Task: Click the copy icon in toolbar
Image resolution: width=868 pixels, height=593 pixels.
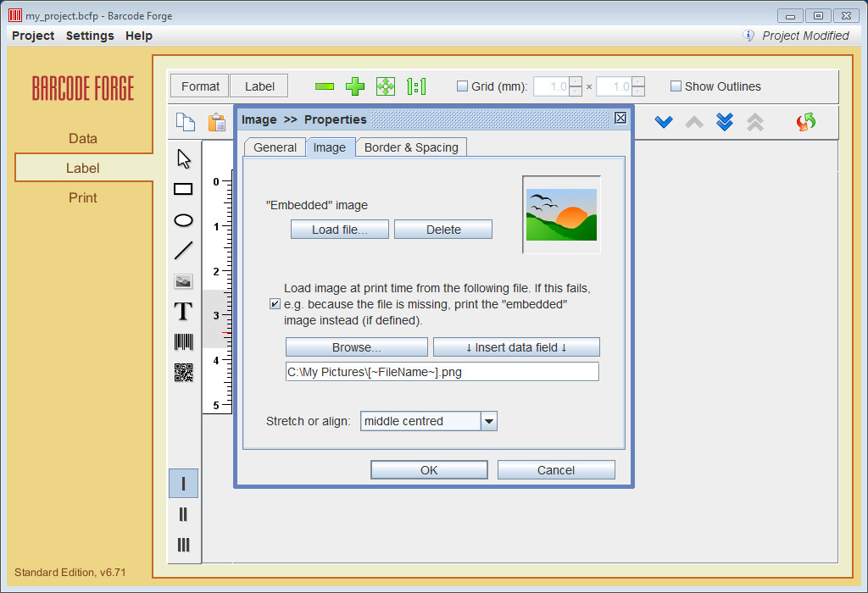Action: pyautogui.click(x=186, y=122)
